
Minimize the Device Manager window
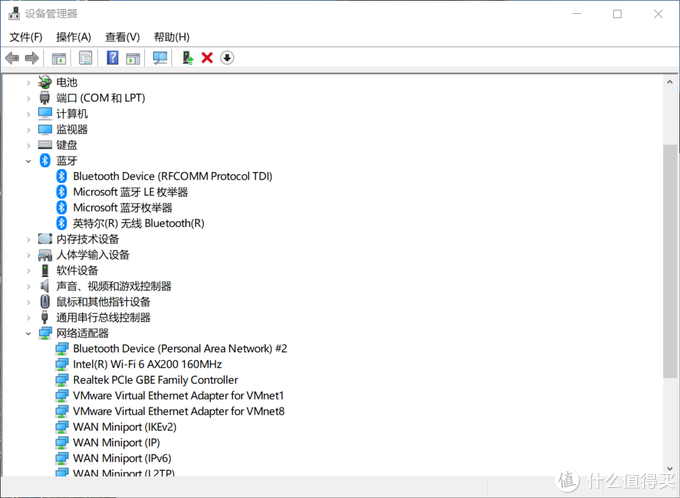pyautogui.click(x=577, y=14)
